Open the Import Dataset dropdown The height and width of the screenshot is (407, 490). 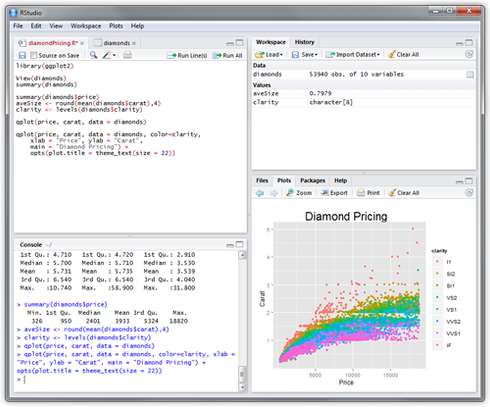pos(353,54)
